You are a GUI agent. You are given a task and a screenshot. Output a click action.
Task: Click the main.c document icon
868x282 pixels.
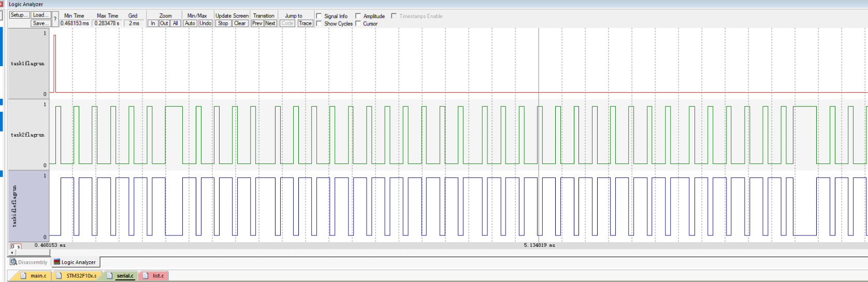[x=23, y=276]
